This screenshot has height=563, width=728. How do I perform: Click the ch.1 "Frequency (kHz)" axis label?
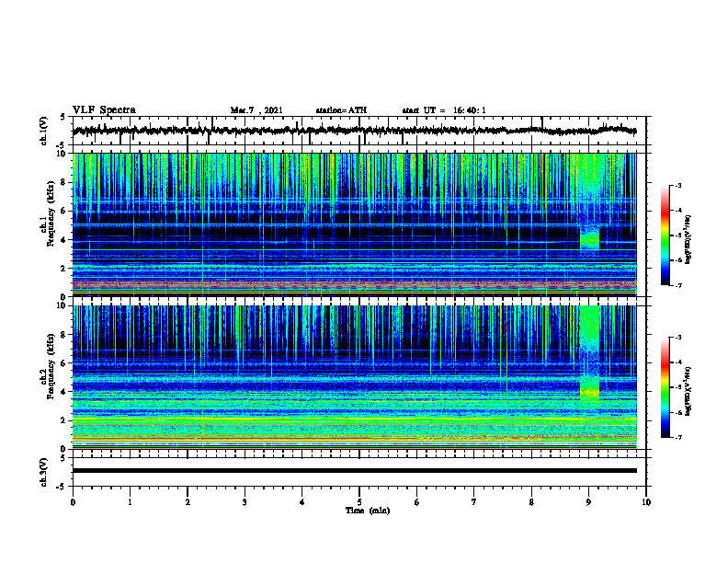51,212
